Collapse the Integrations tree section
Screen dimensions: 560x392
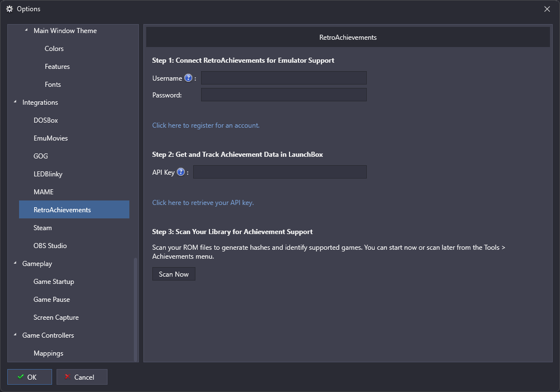coord(15,102)
